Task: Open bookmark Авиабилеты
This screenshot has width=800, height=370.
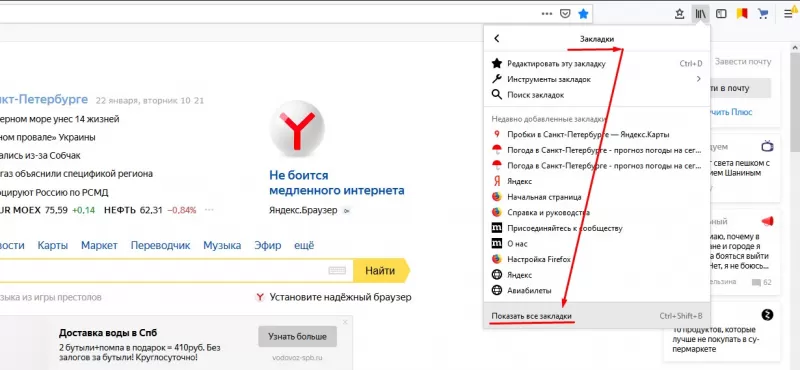Action: pyautogui.click(x=596, y=290)
